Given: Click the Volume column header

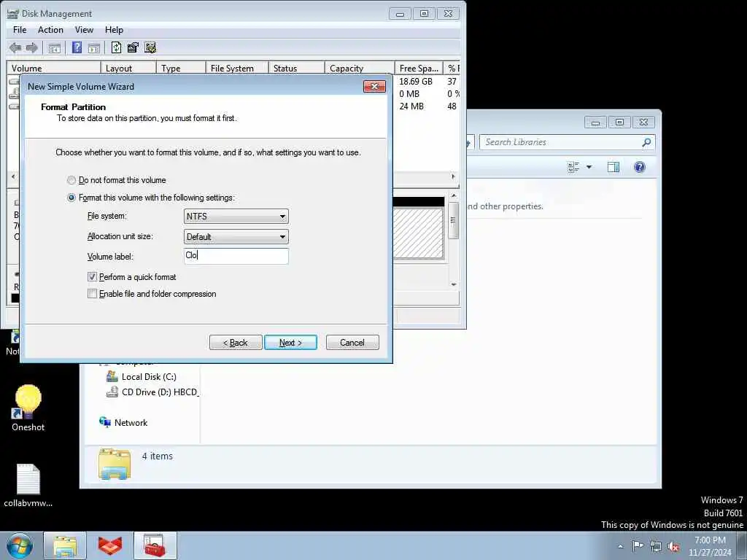Looking at the screenshot, I should 53,68.
